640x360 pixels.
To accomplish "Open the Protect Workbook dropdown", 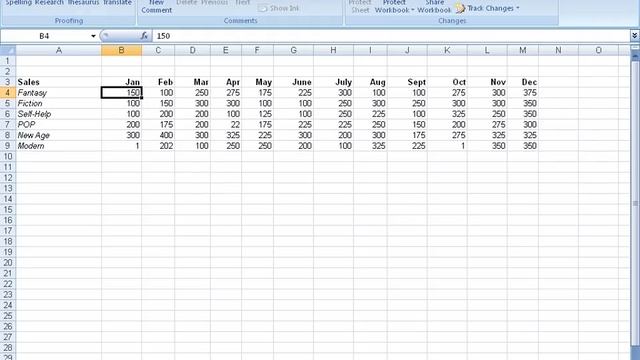I will coord(394,7).
